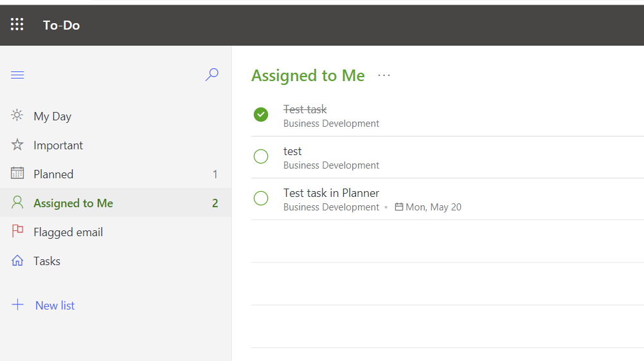The width and height of the screenshot is (644, 361).
Task: Collapse the sidebar with hamburger menu
Action: click(x=17, y=75)
